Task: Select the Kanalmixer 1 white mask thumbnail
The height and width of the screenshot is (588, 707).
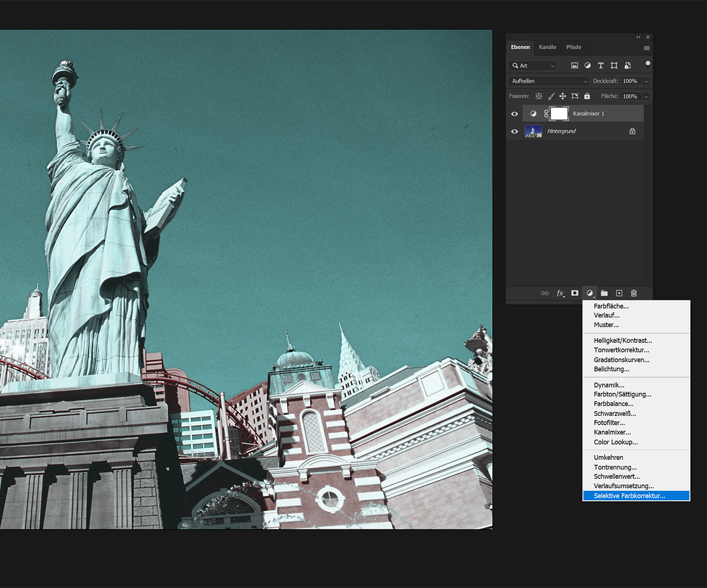Action: (x=559, y=114)
